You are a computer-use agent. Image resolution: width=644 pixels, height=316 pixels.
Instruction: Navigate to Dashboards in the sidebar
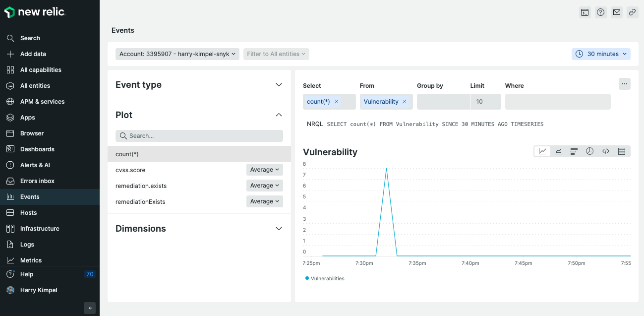click(x=36, y=149)
